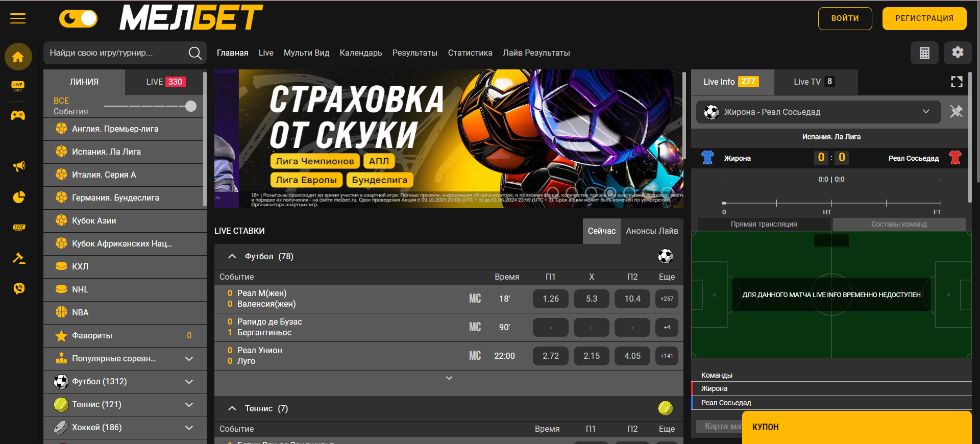Click the fullscreen expand icon
The height and width of the screenshot is (444, 980).
[x=957, y=82]
